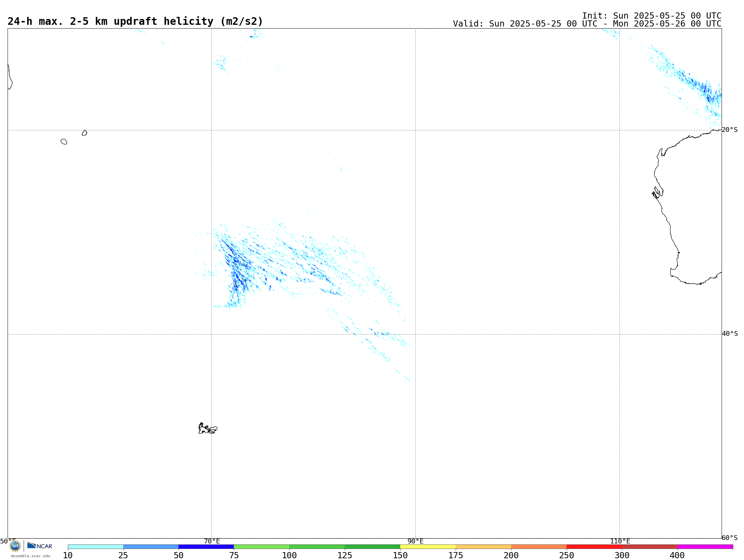Click the colorbar label '175'
The image size is (744, 560).
[456, 555]
